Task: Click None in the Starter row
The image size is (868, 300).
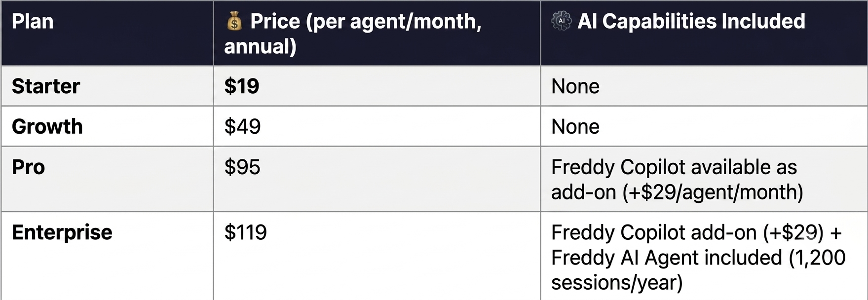Action: pos(575,86)
